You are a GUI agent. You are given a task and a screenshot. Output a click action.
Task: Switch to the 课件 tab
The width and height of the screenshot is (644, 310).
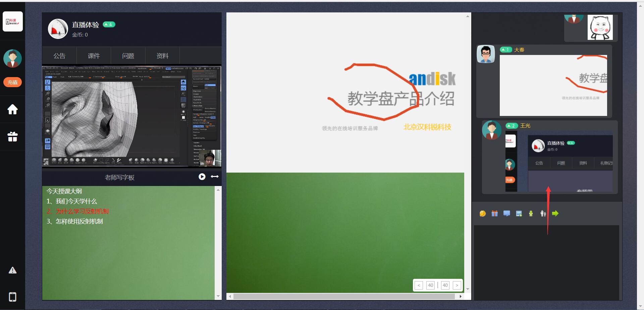click(x=93, y=56)
